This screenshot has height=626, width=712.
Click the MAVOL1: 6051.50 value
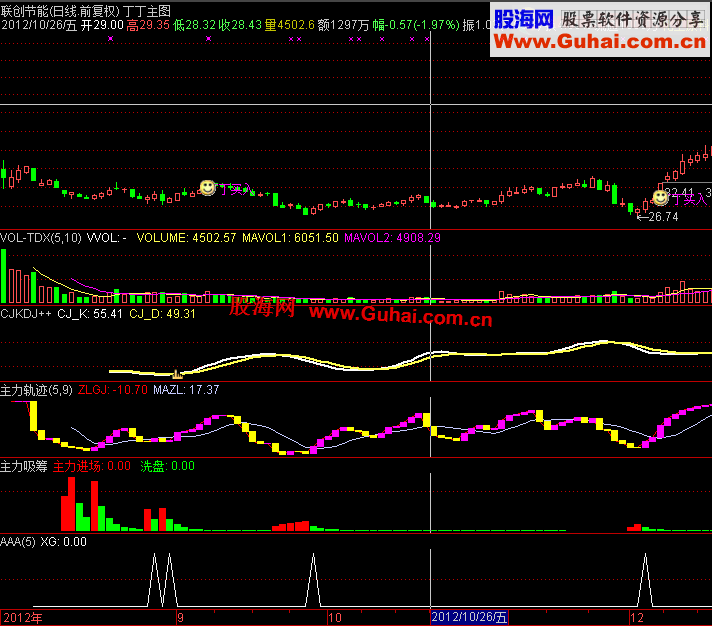290,238
